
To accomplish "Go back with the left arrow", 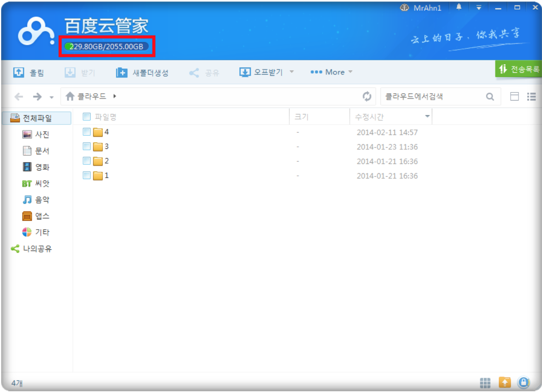I will click(19, 97).
